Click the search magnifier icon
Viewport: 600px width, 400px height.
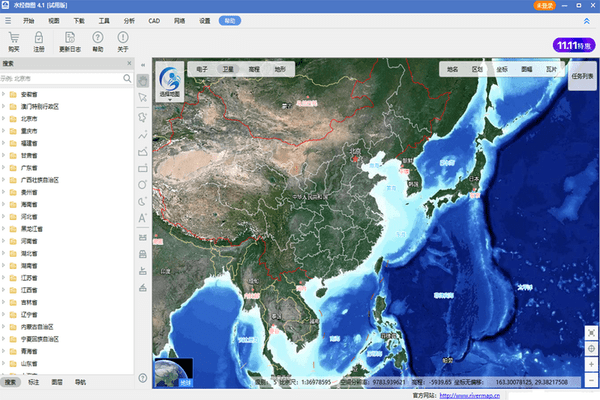(x=125, y=77)
